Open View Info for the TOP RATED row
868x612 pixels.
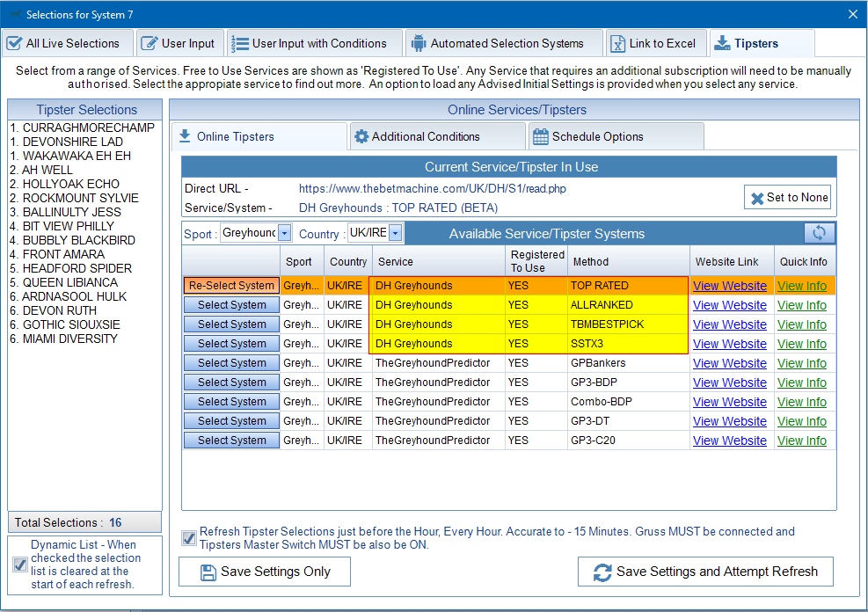click(x=801, y=286)
